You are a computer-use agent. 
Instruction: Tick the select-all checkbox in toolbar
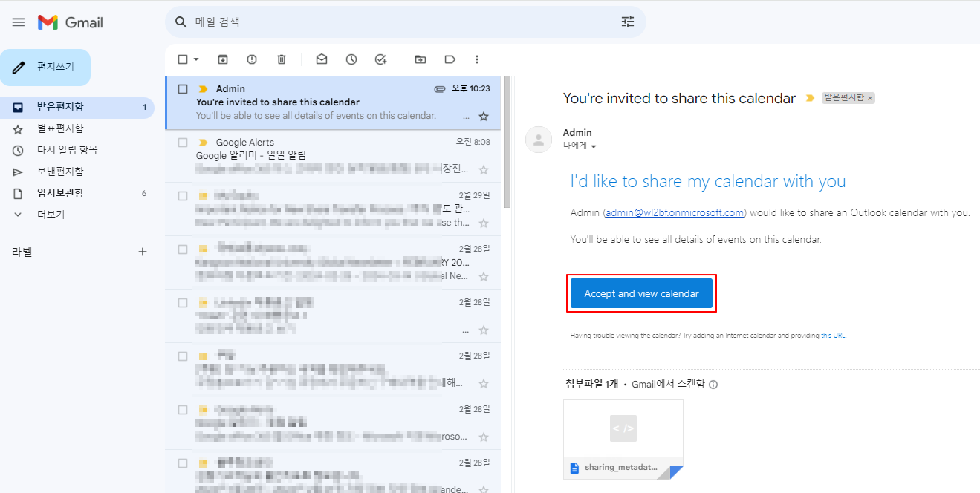point(183,59)
